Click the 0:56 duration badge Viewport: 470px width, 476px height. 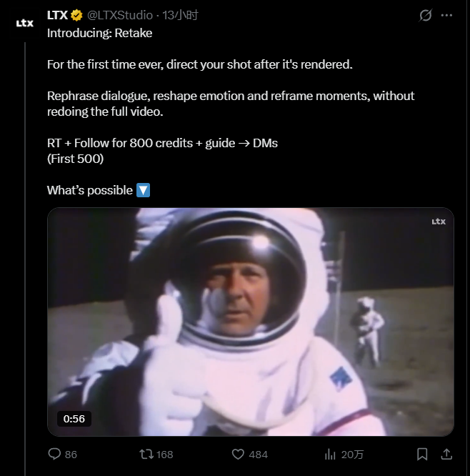click(74, 419)
